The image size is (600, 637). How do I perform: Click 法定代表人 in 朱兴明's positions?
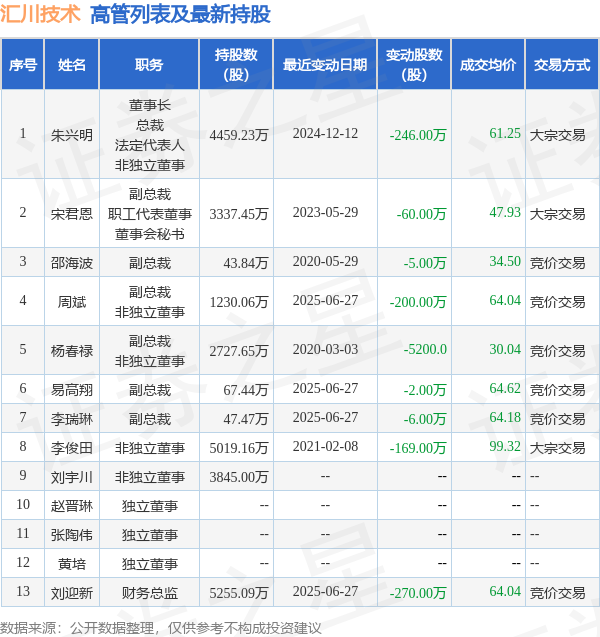pyautogui.click(x=150, y=145)
